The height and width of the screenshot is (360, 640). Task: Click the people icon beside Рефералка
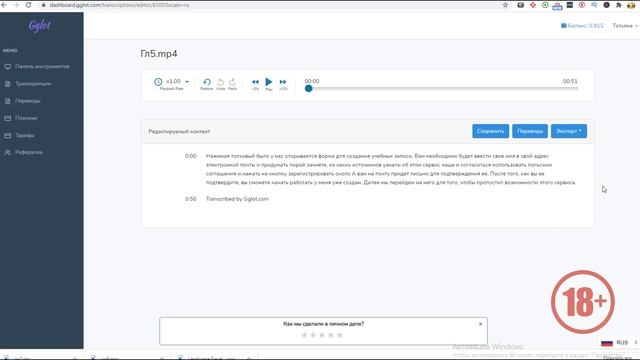[x=8, y=152]
